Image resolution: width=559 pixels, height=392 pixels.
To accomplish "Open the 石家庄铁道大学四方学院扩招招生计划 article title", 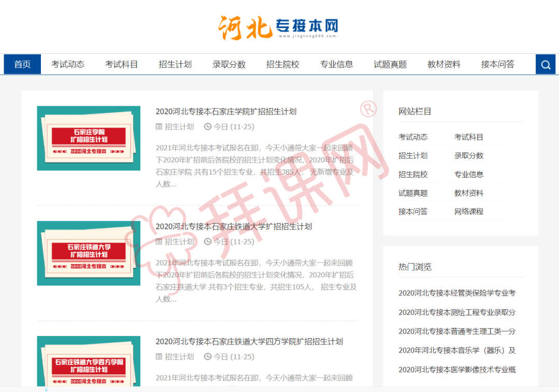I will click(x=249, y=341).
